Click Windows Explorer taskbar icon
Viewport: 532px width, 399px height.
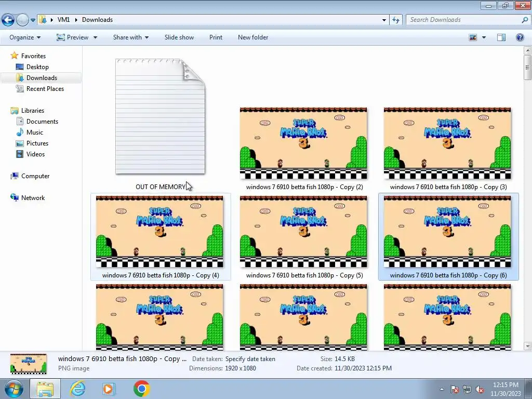[x=45, y=389]
